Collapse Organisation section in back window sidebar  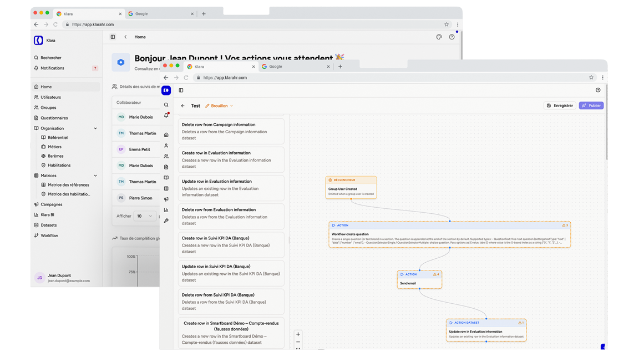(96, 128)
